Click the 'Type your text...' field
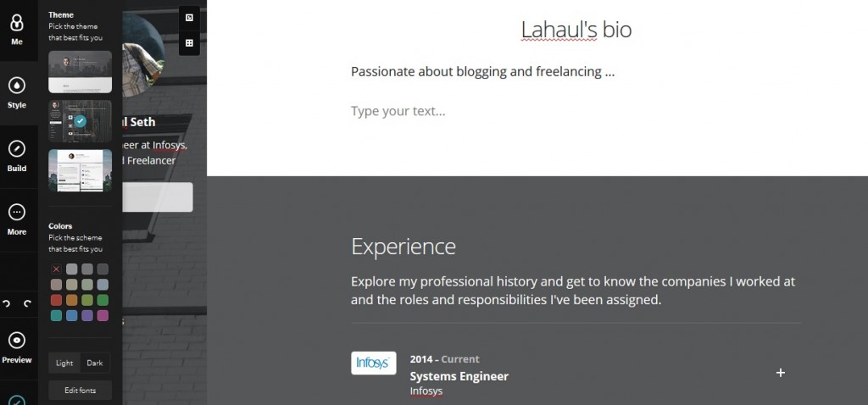Image resolution: width=868 pixels, height=405 pixels. 398,111
